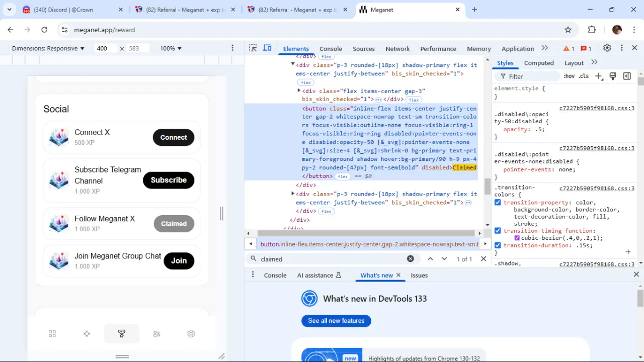Viewport: 644px width, 362px height.
Task: Collapse the p-3 rounded div node triangle
Action: tap(293, 64)
